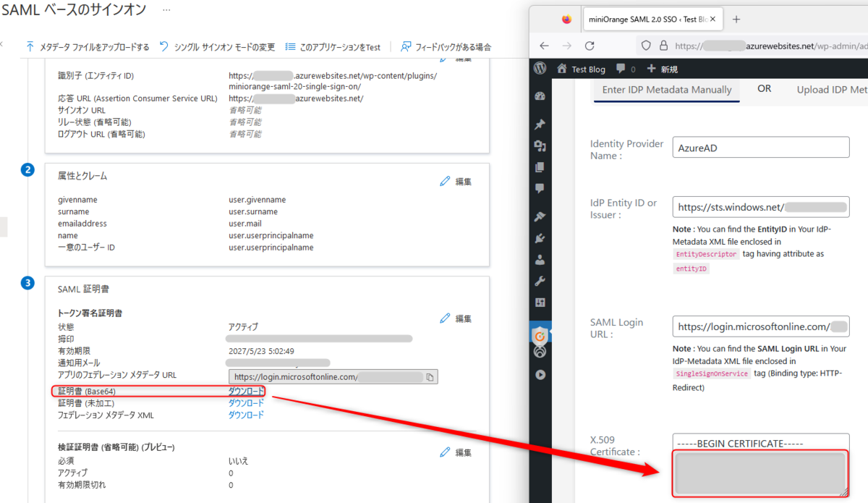This screenshot has width=868, height=503.
Task: Open Comments sidebar icon in WordPress
Action: [540, 188]
